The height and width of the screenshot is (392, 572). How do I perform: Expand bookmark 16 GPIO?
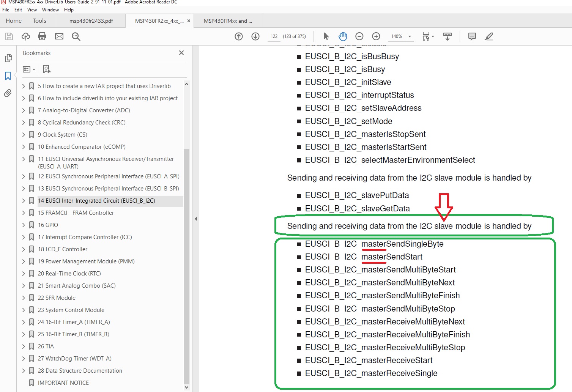[24, 225]
